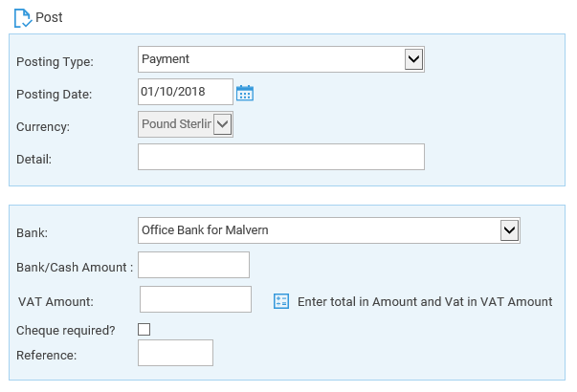
Task: Open the Posting Type combo box showing Payment
Action: [281, 59]
